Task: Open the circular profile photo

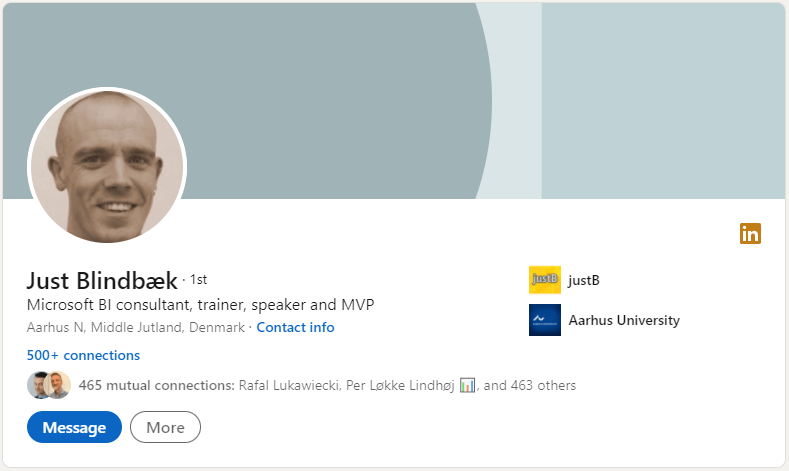Action: [x=107, y=166]
